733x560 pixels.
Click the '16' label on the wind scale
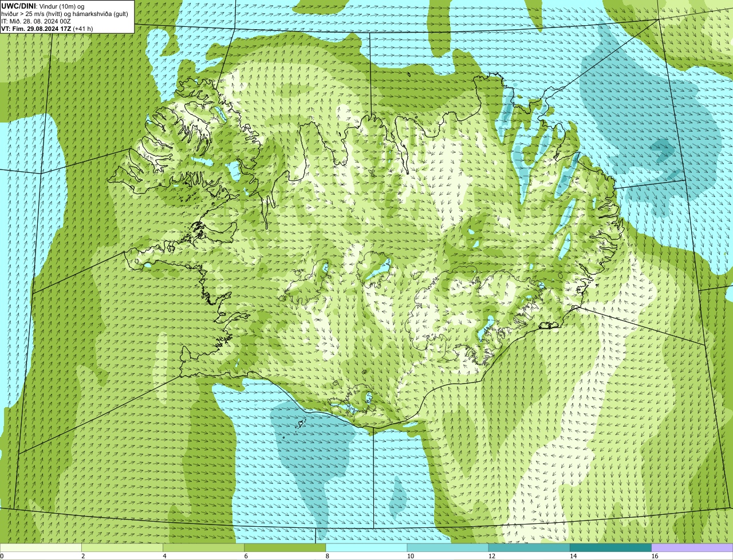(x=655, y=556)
